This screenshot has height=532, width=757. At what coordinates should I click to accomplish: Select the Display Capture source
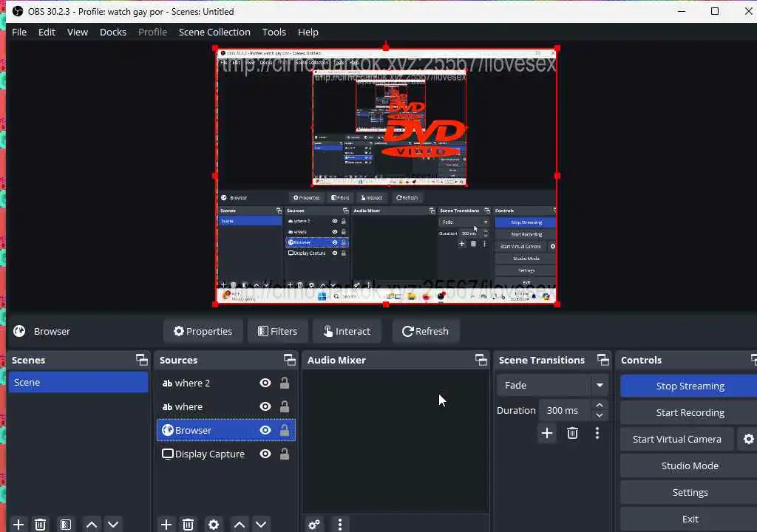pos(226,454)
